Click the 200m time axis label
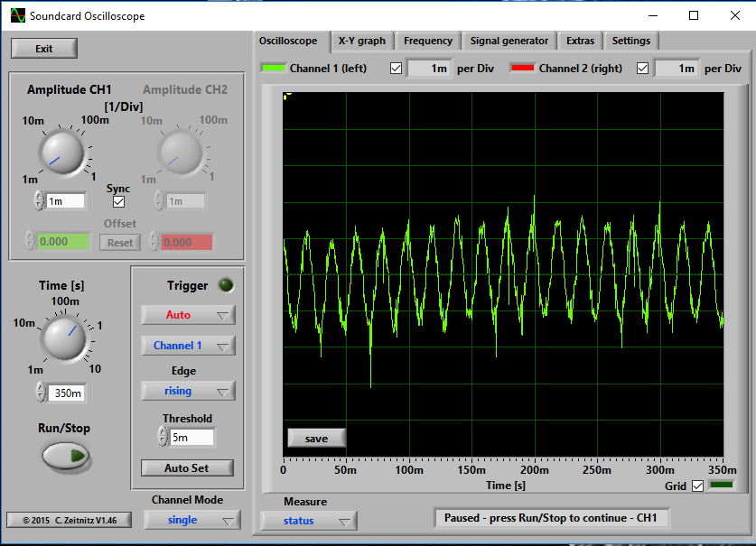 tap(534, 470)
